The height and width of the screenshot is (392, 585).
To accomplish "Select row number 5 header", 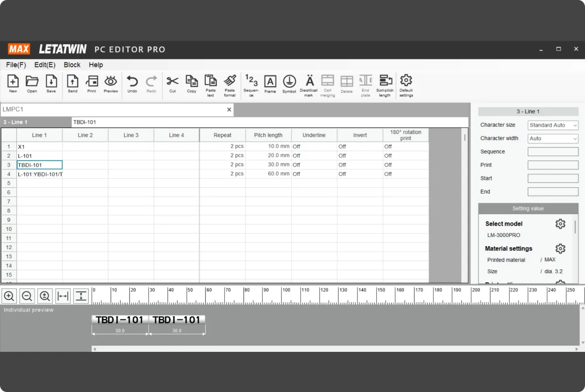I will coord(9,183).
